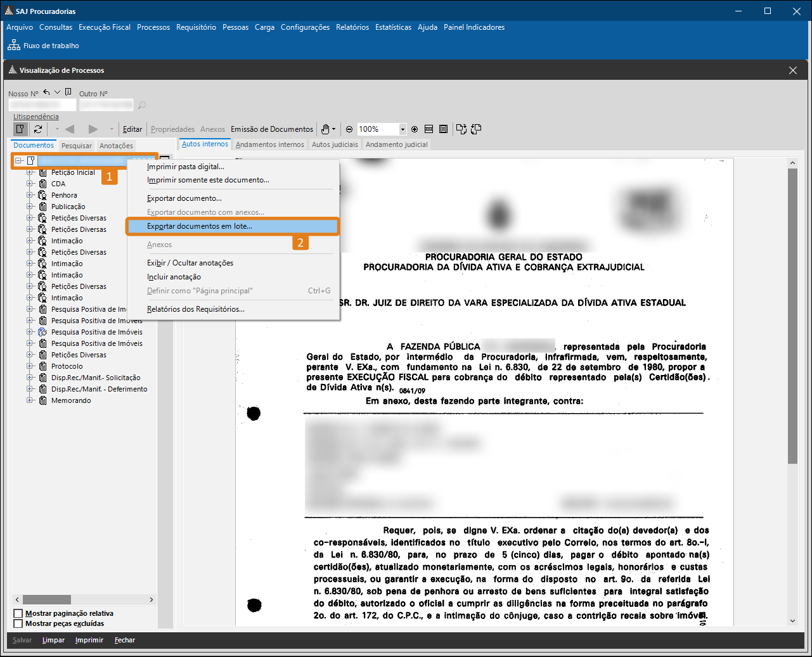Click the refresh icon in the toolbar

pos(38,129)
